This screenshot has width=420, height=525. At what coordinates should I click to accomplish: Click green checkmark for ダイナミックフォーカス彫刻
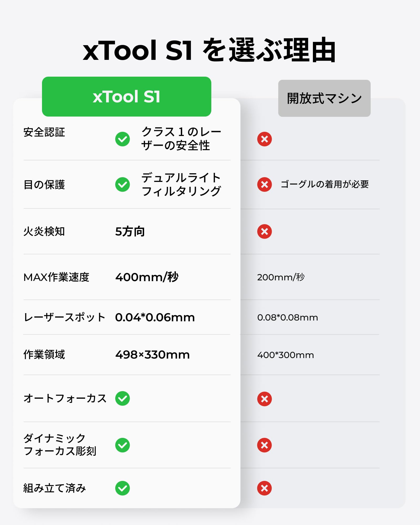point(123,445)
